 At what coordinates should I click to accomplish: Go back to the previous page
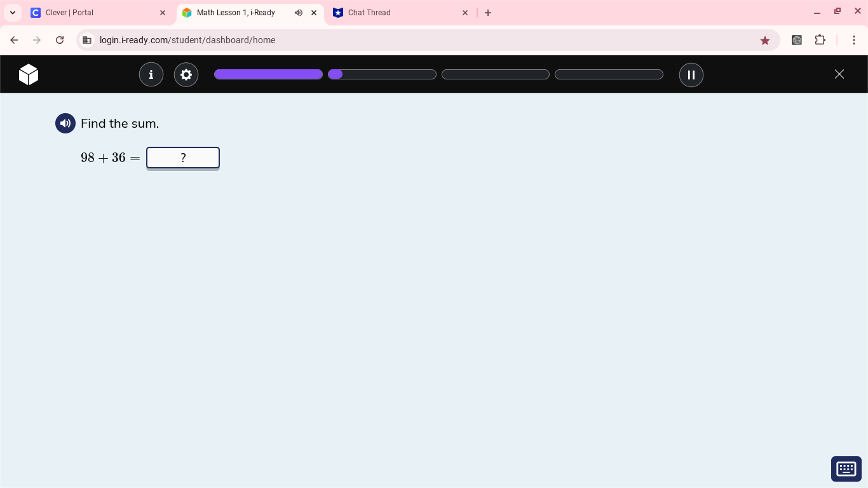14,40
